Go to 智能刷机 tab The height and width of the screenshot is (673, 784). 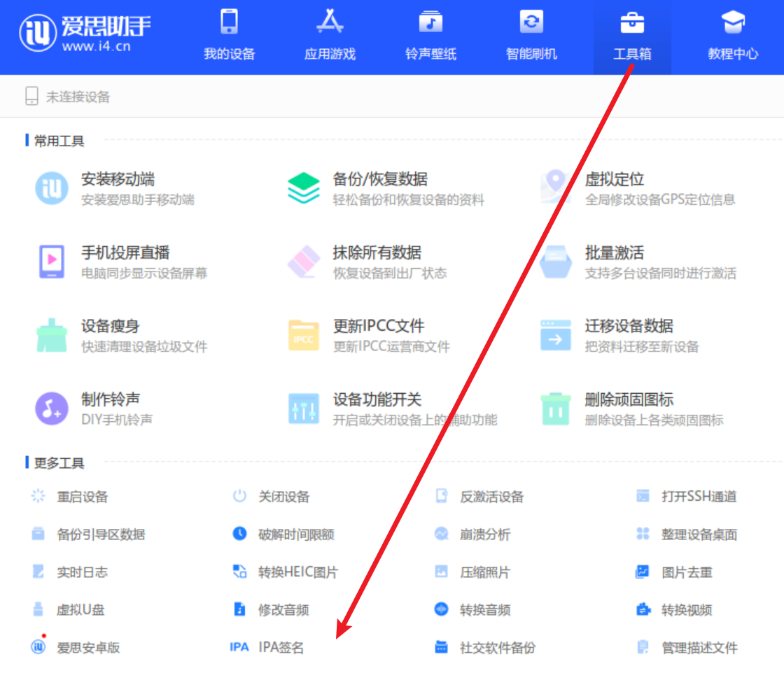coord(531,36)
